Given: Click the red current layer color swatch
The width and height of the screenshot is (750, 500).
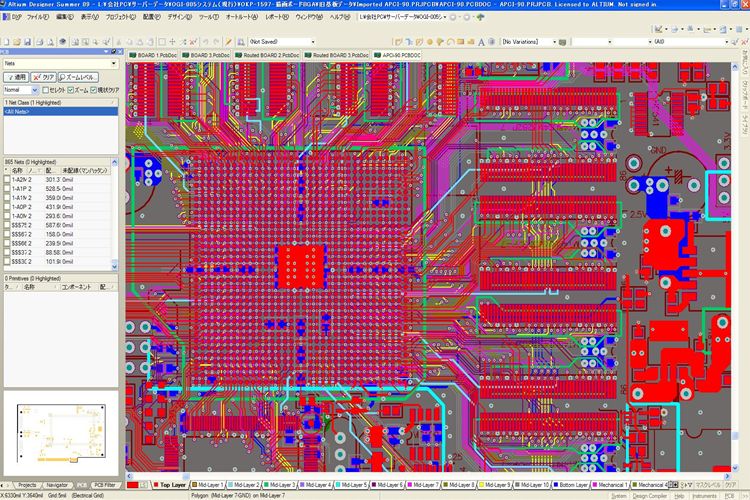Looking at the screenshot, I should (x=132, y=485).
